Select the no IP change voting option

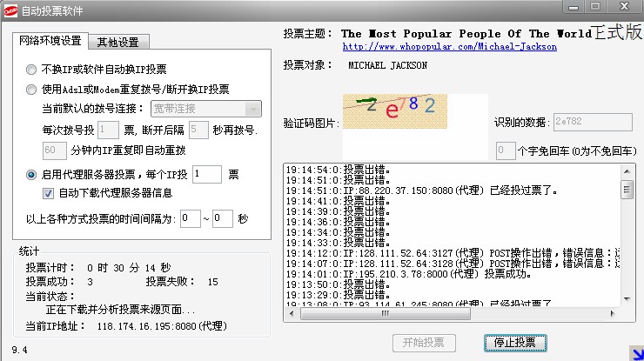(x=31, y=70)
